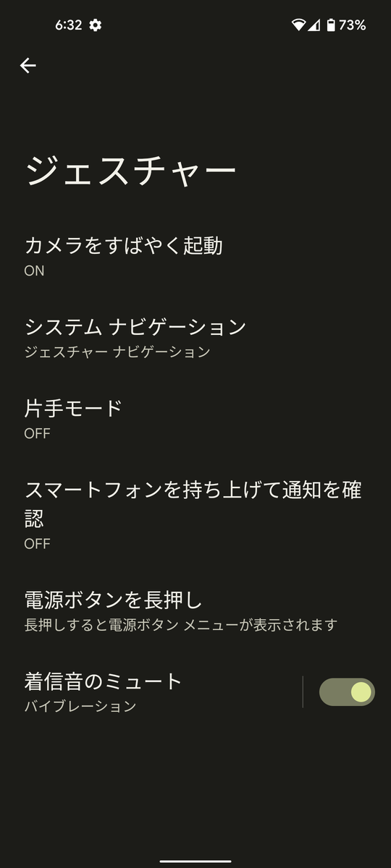The image size is (391, 868).
Task: Open システム ナビゲーション settings
Action: [x=195, y=338]
